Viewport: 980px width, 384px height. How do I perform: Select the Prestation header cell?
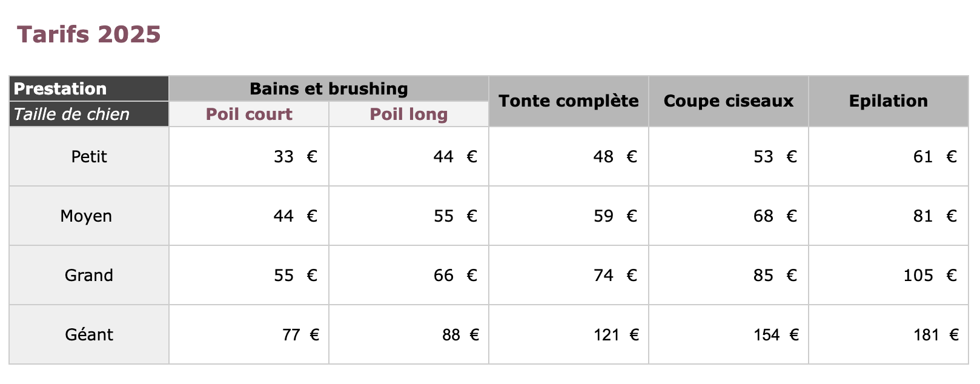(x=89, y=88)
